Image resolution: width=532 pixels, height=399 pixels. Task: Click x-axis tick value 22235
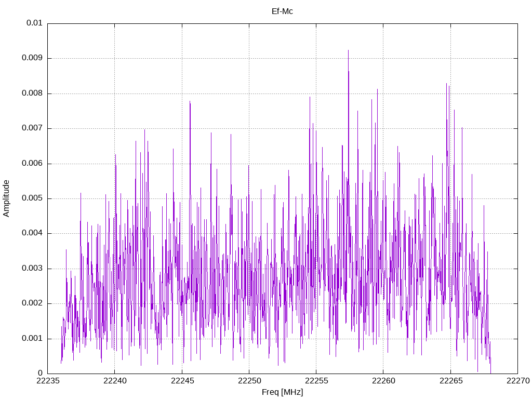click(x=47, y=381)
